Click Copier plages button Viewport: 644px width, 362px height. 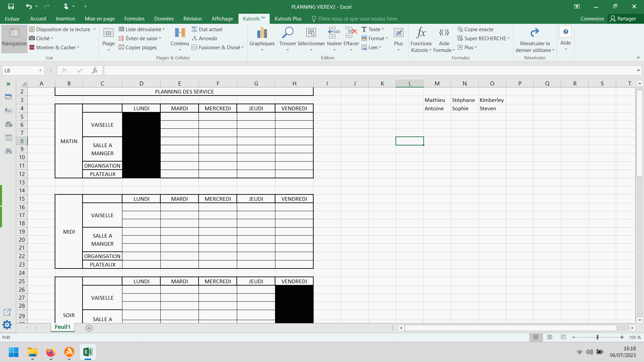tap(138, 48)
